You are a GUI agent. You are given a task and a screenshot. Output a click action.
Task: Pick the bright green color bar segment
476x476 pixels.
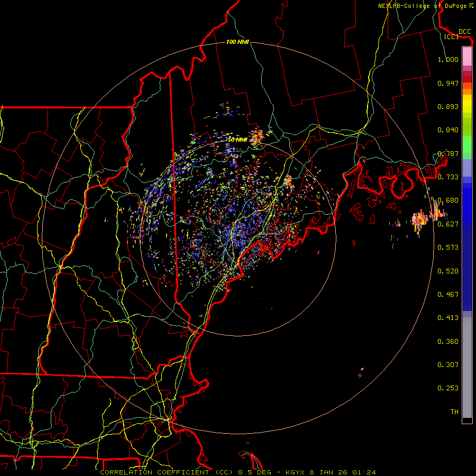point(467,144)
